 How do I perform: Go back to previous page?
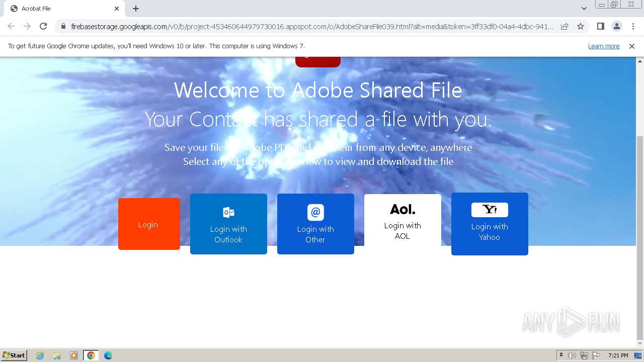click(11, 26)
